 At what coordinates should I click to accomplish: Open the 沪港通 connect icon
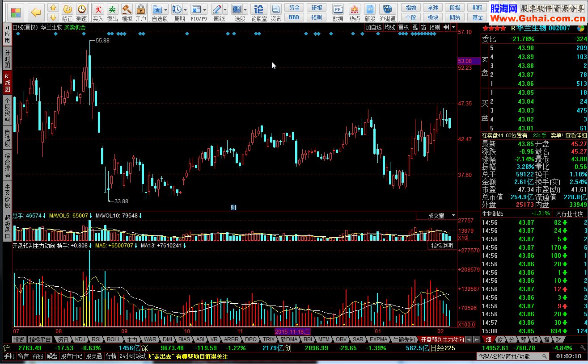coord(387,13)
